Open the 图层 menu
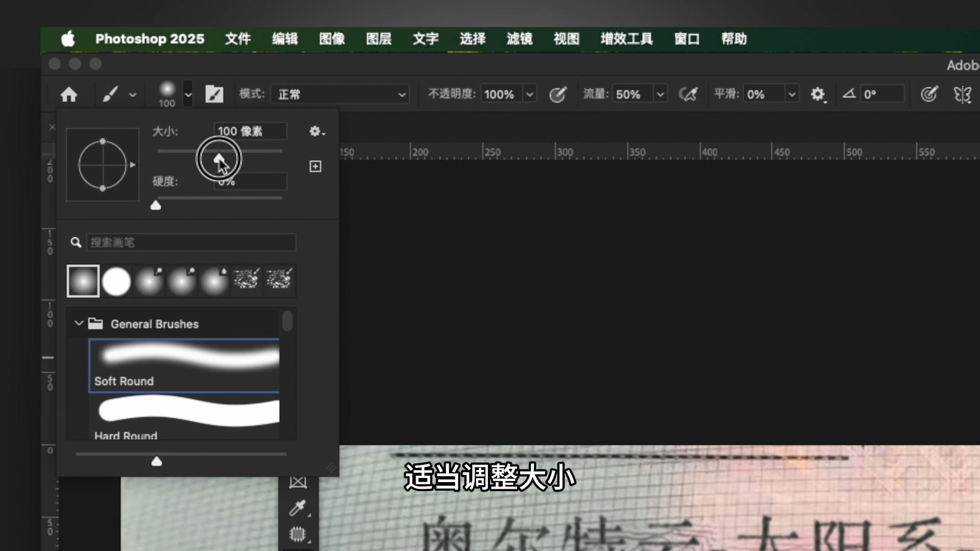The width and height of the screenshot is (980, 551). pos(378,39)
